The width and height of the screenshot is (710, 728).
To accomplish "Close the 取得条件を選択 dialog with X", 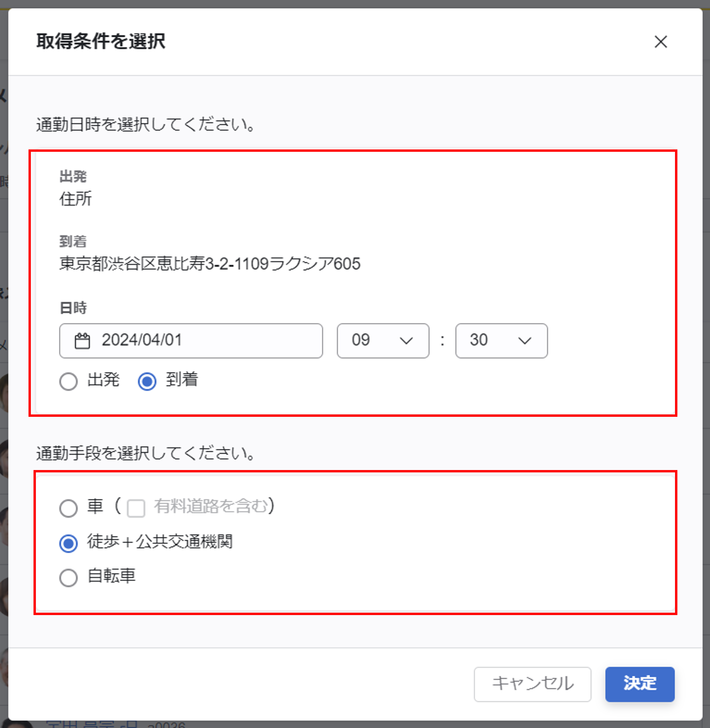I will (660, 42).
